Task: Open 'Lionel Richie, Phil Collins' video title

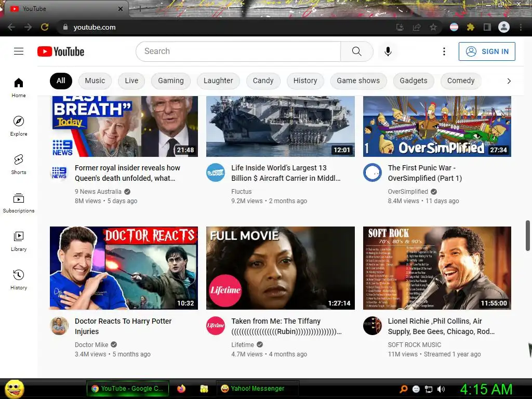Action: [441, 326]
